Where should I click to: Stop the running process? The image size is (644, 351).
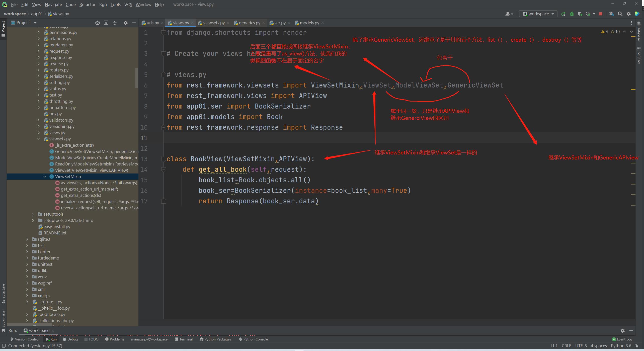(601, 14)
